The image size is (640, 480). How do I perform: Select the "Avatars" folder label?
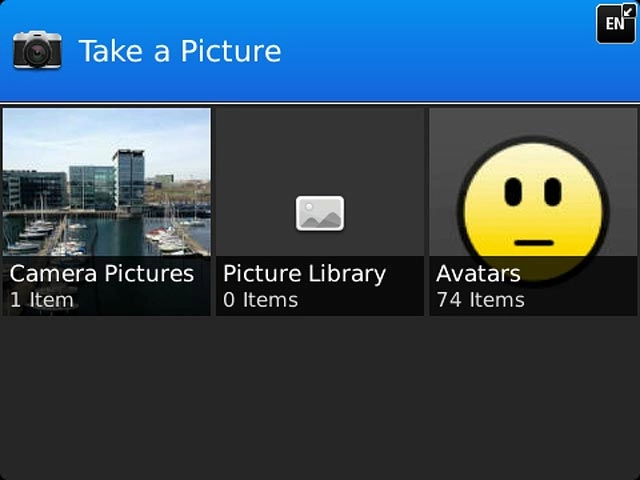(478, 274)
